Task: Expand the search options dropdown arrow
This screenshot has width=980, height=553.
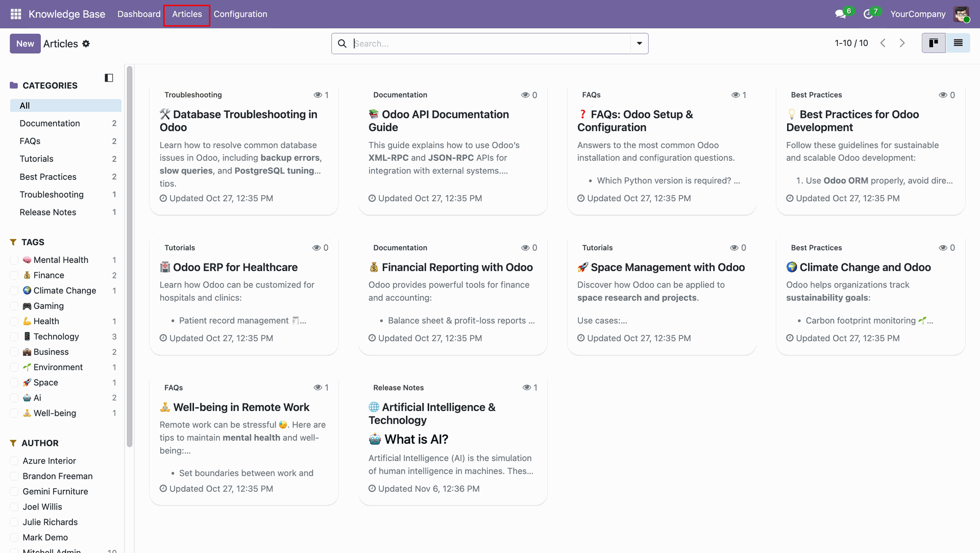Action: point(639,44)
